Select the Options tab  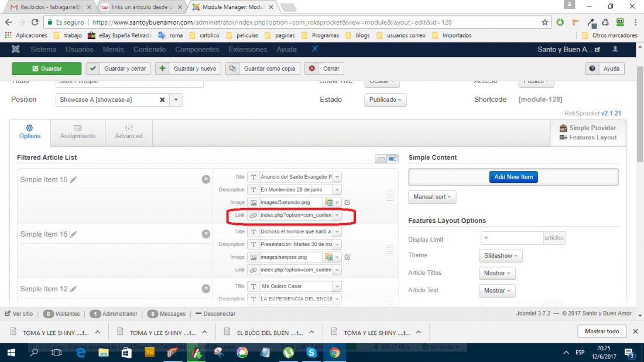click(30, 132)
